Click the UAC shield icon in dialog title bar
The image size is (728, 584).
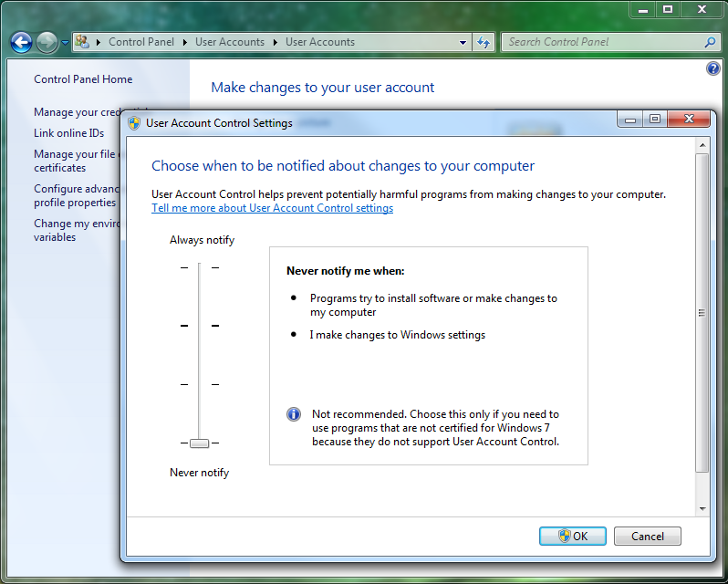pyautogui.click(x=134, y=123)
